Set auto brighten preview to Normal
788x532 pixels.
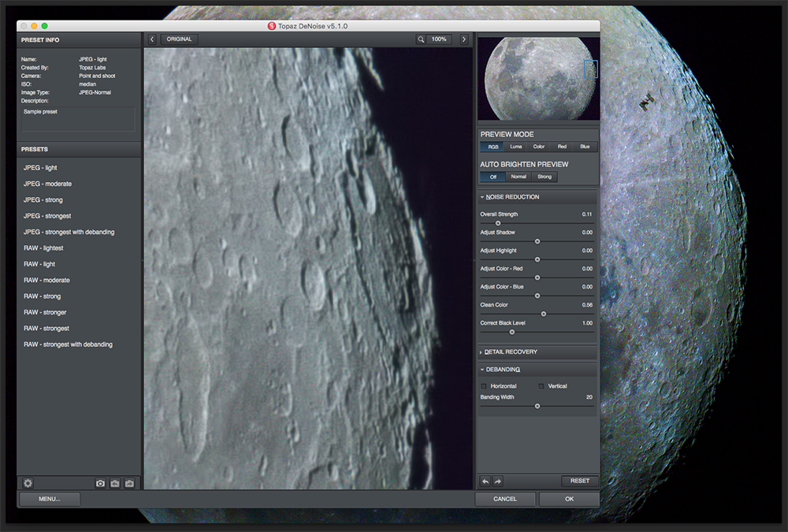coord(519,177)
